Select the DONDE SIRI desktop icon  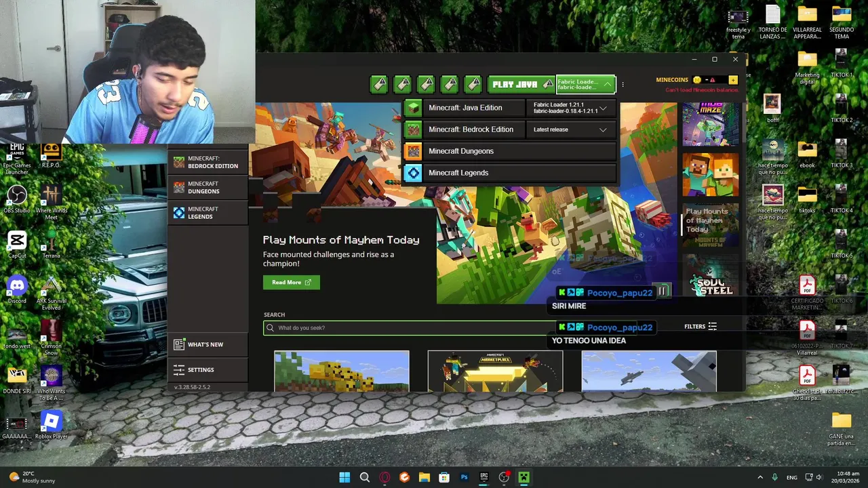coord(17,380)
